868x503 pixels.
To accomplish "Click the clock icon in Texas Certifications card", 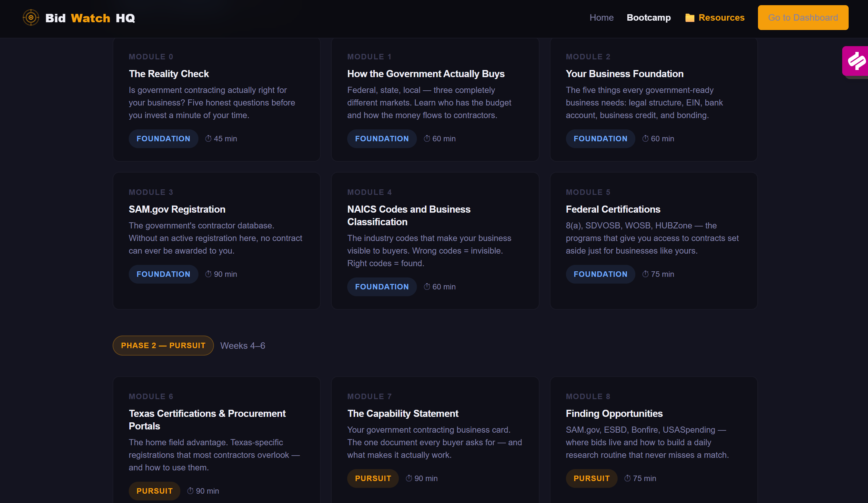I will (190, 491).
